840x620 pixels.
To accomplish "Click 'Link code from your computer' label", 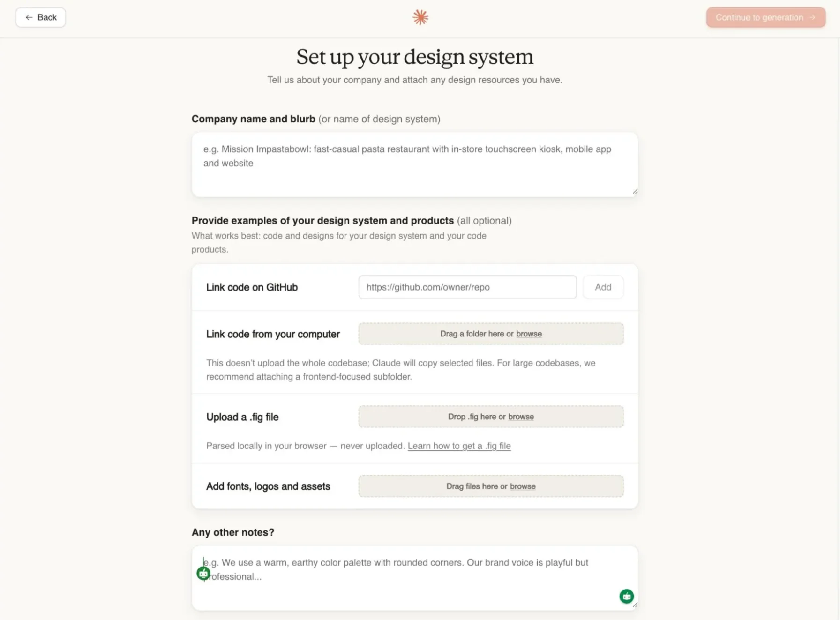I will point(273,334).
